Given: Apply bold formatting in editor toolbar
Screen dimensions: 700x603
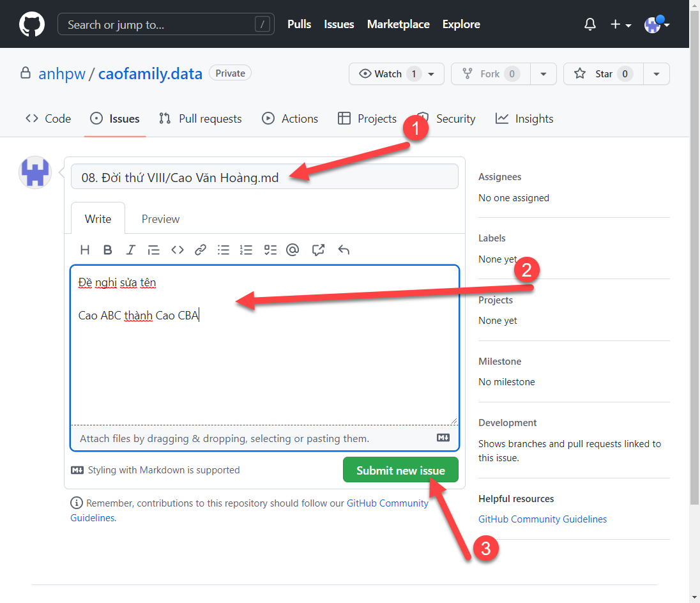Looking at the screenshot, I should point(107,250).
